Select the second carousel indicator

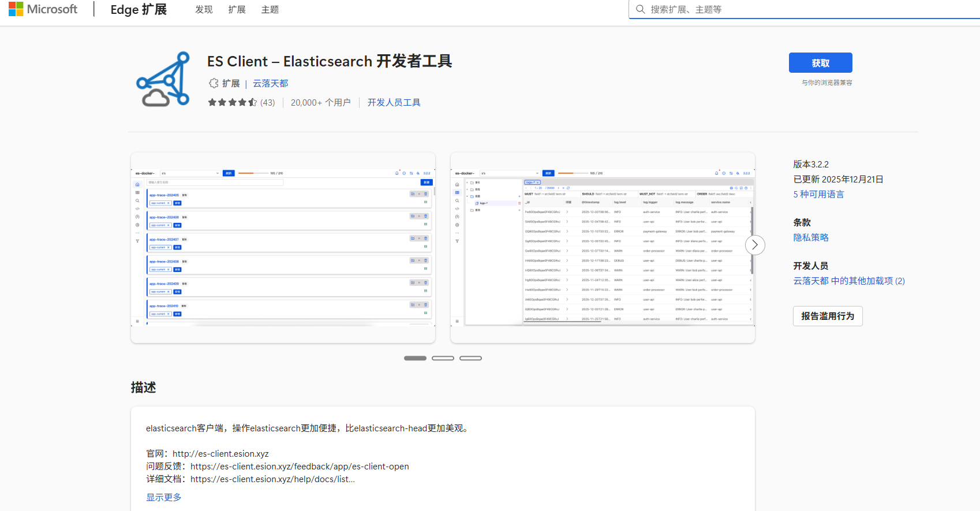[443, 358]
